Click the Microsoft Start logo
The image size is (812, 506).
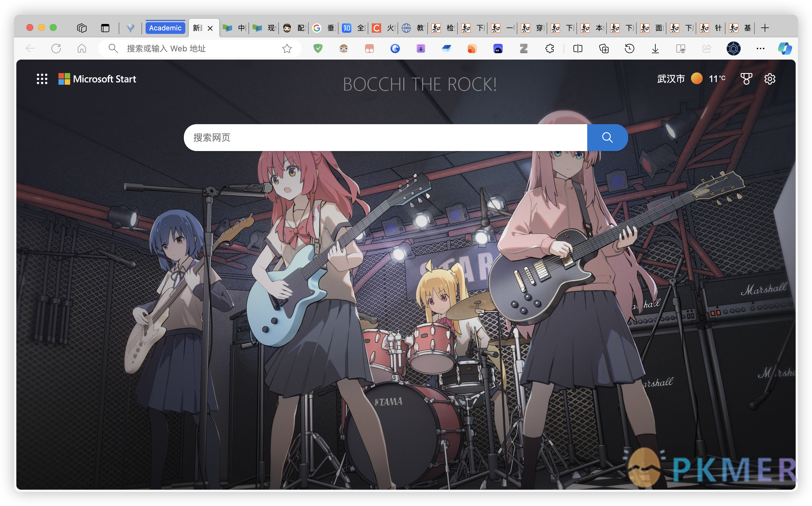point(97,79)
